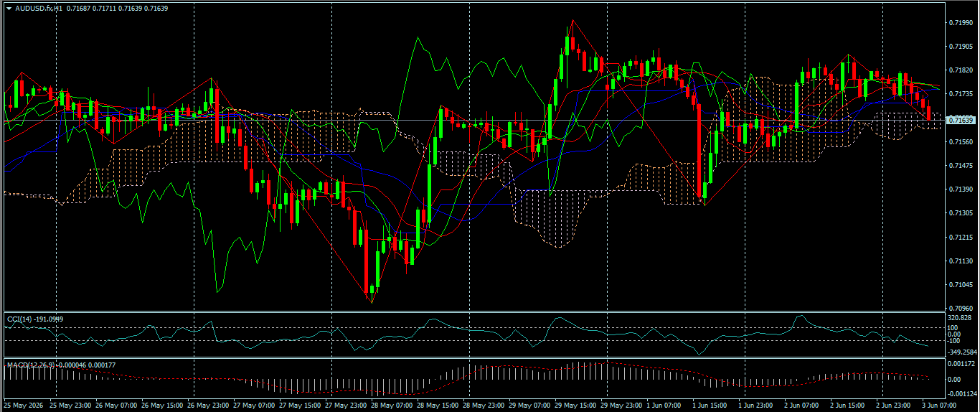Click price axis value 0.71905
Viewport: 980px width, 412px height.
(961, 47)
